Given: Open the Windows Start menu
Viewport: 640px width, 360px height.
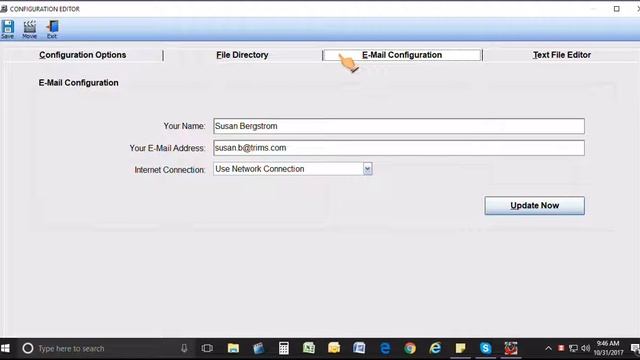Looking at the screenshot, I should (6, 349).
